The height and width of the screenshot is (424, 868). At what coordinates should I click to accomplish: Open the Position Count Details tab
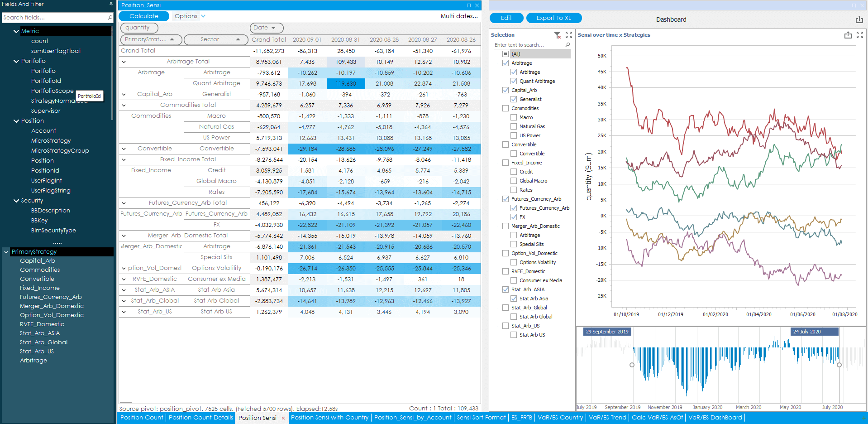(x=201, y=418)
